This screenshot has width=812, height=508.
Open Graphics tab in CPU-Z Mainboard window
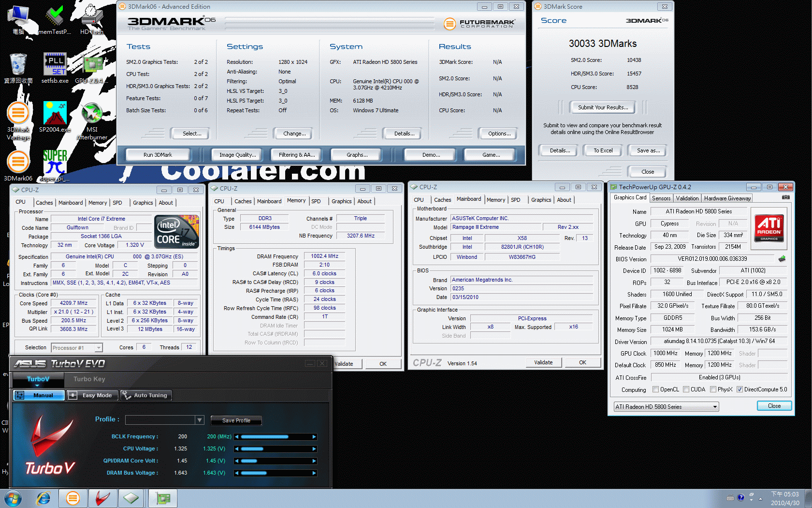tap(541, 200)
